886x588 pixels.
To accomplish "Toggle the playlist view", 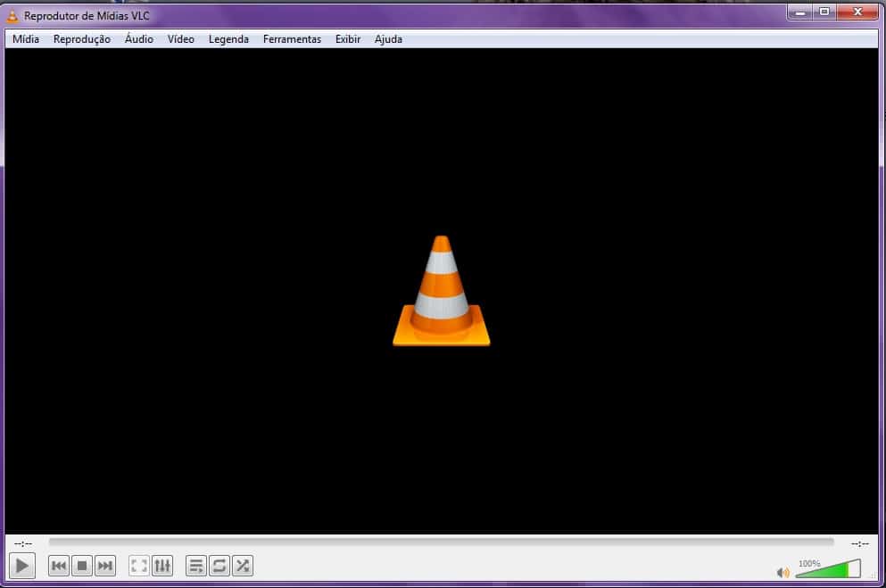I will pyautogui.click(x=196, y=566).
